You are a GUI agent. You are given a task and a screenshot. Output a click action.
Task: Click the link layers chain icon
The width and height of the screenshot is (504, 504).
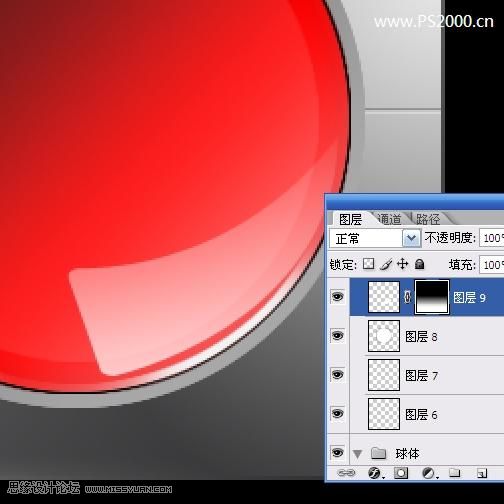click(x=346, y=473)
